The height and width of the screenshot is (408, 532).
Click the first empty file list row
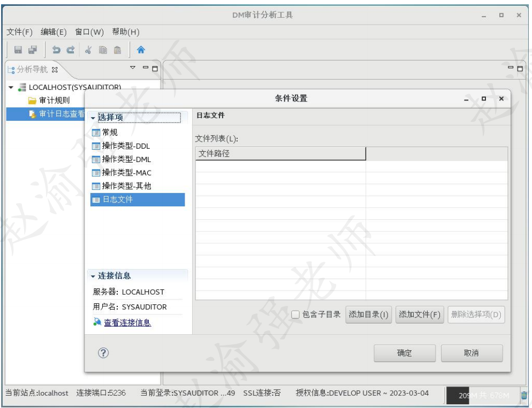tap(352, 166)
